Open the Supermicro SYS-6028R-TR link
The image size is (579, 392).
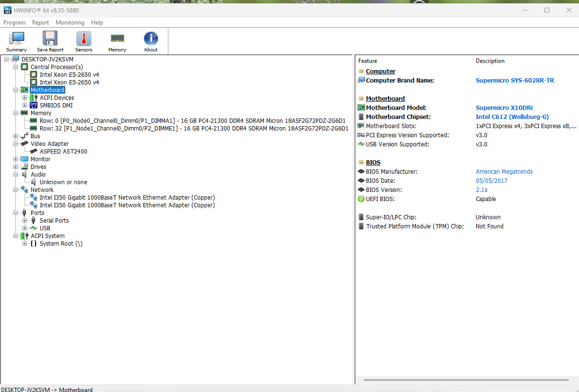[515, 81]
